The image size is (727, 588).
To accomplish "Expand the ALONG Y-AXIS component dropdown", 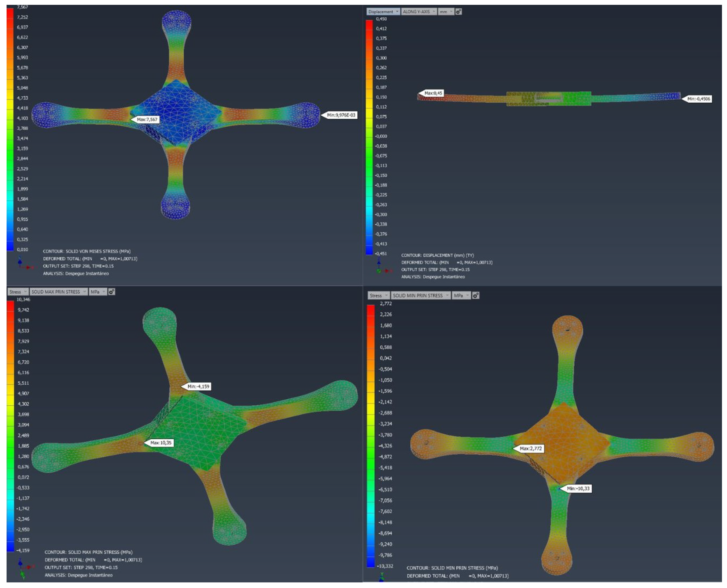I will coord(419,12).
